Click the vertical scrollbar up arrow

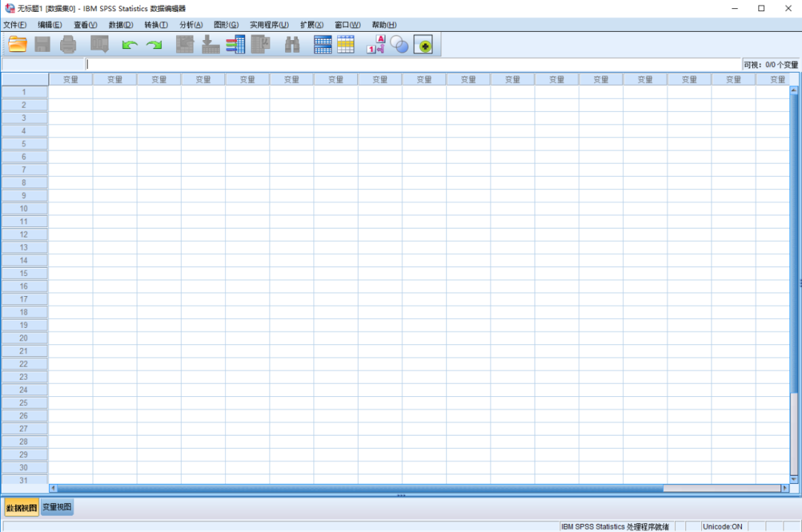pos(794,90)
